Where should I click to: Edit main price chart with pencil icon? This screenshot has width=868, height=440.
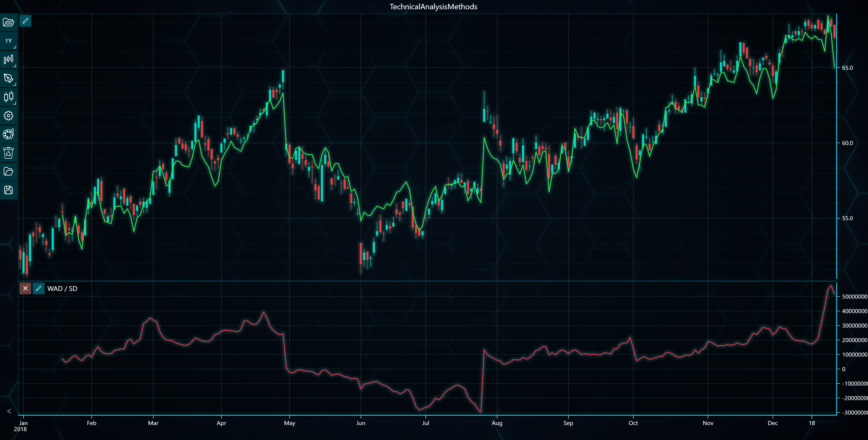pos(25,21)
